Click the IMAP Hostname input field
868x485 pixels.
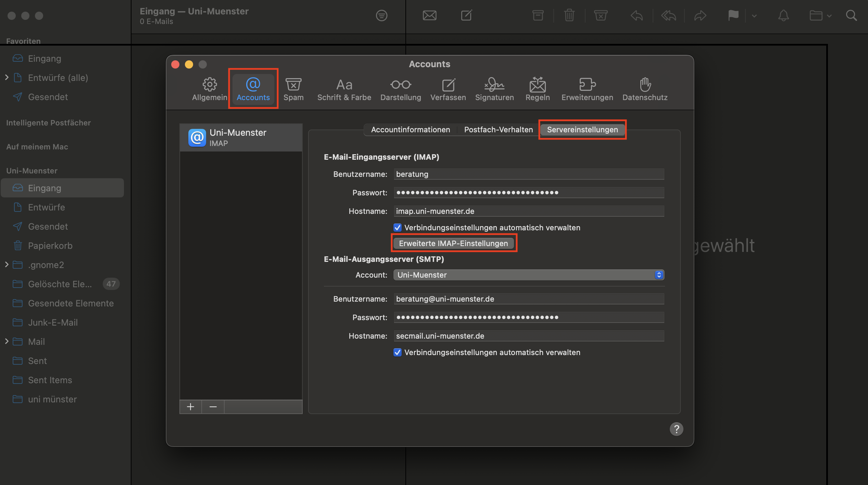pyautogui.click(x=528, y=211)
